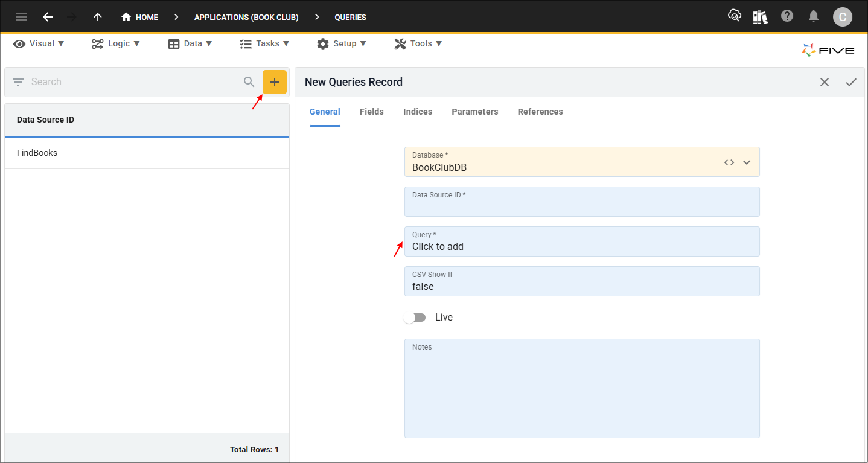Click the Query field to add
Image resolution: width=868 pixels, height=463 pixels.
click(x=582, y=241)
